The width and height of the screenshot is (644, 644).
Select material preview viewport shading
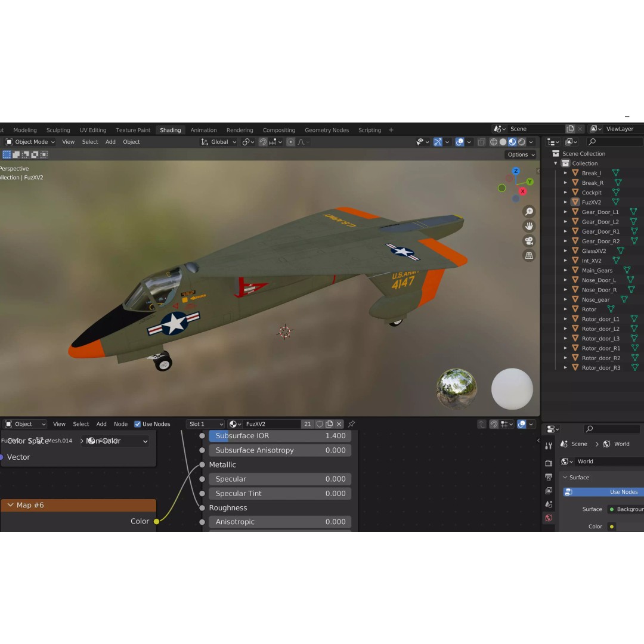(x=512, y=142)
